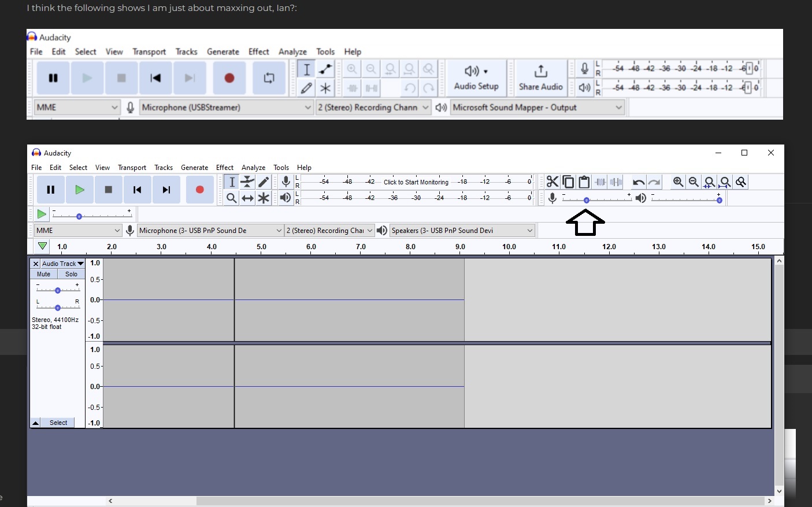812x507 pixels.
Task: Click Trim audio icon in lower Audacity window
Action: point(600,182)
